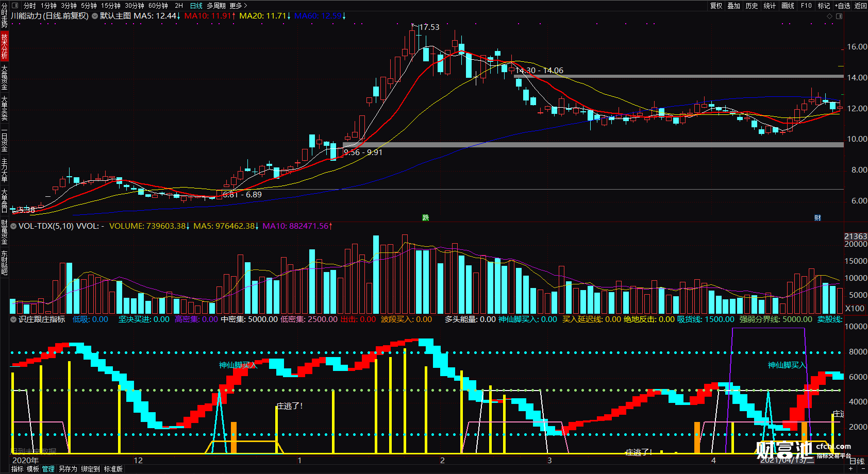This screenshot has width=868, height=474.
Task: Click 叠加 overlay button
Action: tap(734, 6)
